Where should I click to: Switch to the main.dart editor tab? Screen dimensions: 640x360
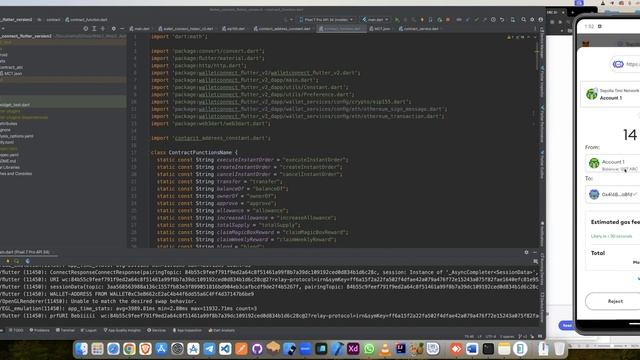[140, 29]
